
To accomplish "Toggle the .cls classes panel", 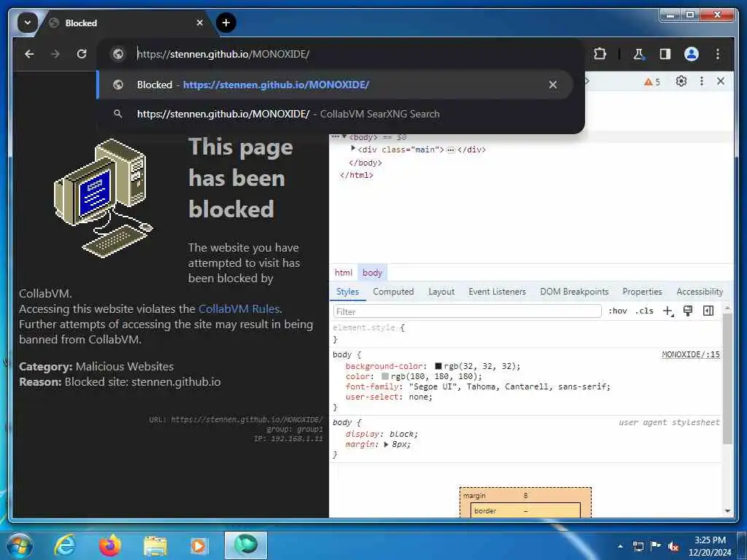I will click(x=644, y=311).
